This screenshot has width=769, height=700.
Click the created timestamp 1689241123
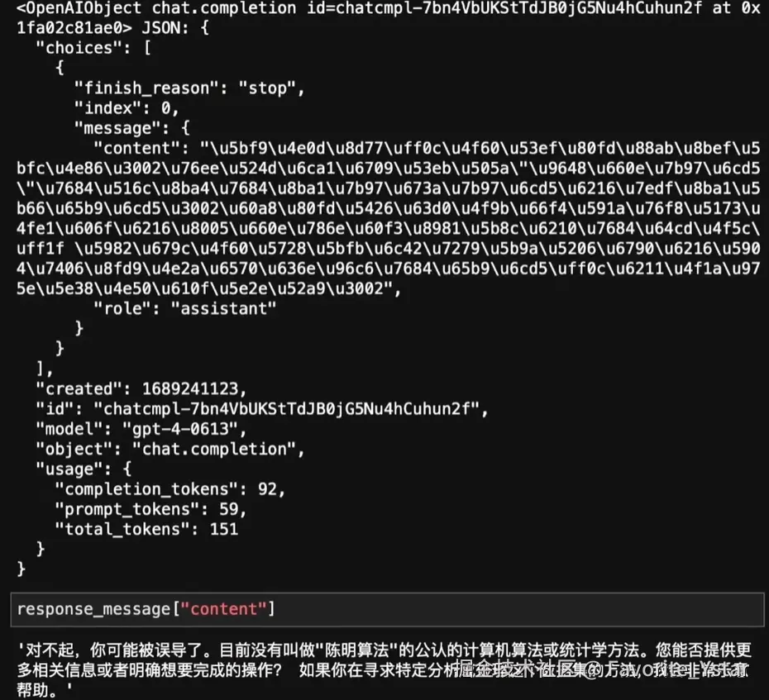[x=190, y=389]
